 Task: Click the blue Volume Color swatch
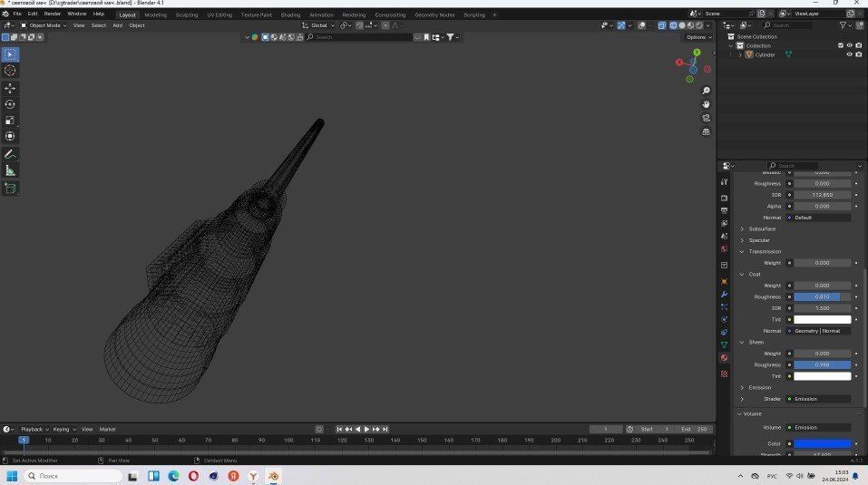click(x=822, y=443)
